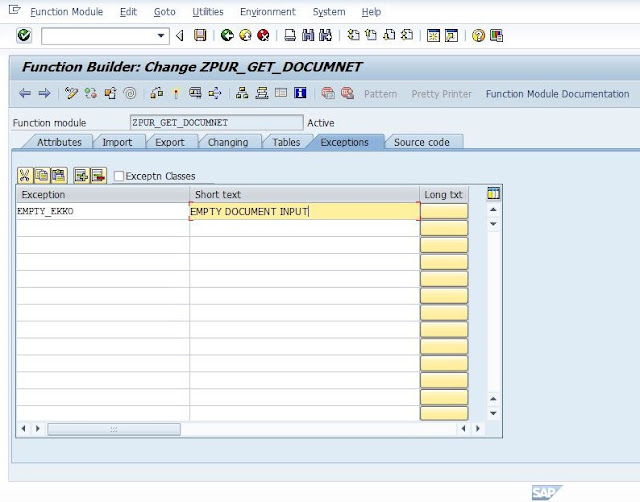Click the Save diskette icon
640x502 pixels.
click(x=200, y=36)
